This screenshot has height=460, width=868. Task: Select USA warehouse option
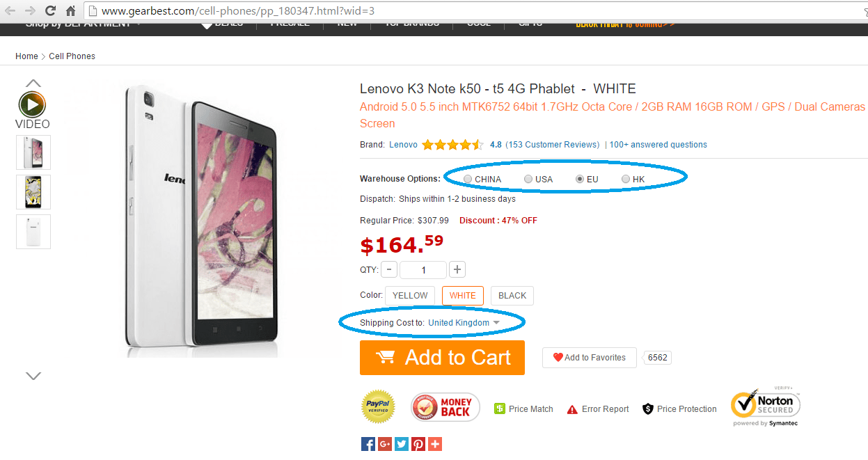(x=528, y=180)
